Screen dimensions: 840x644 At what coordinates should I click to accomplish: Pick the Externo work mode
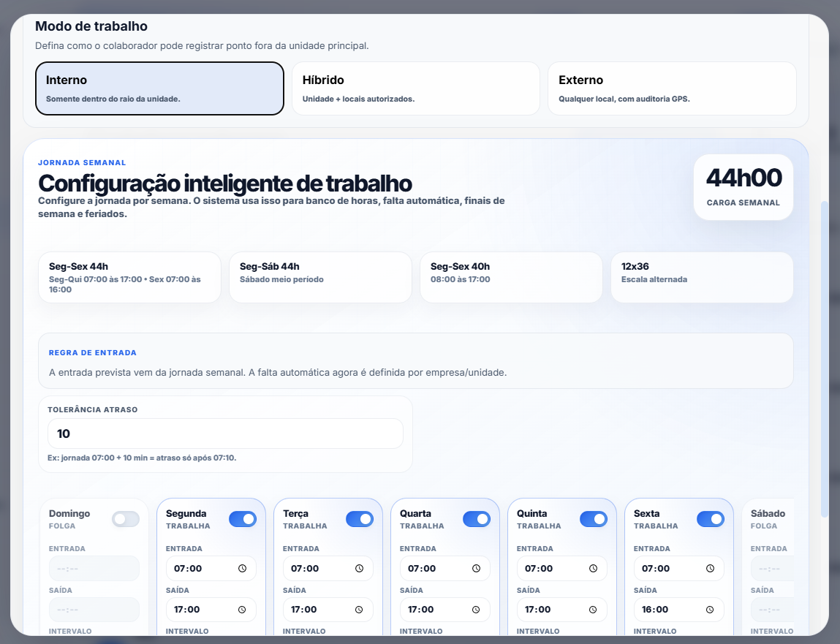coord(673,88)
